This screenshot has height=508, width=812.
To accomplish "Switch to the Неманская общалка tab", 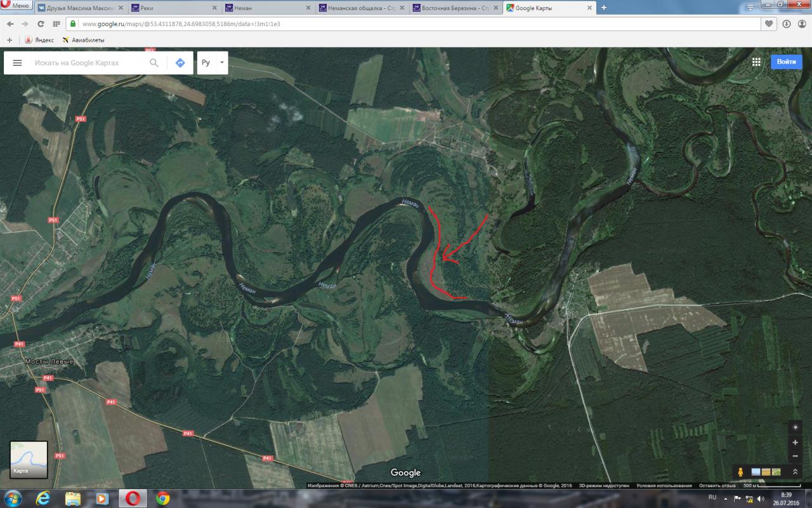I will point(361,8).
